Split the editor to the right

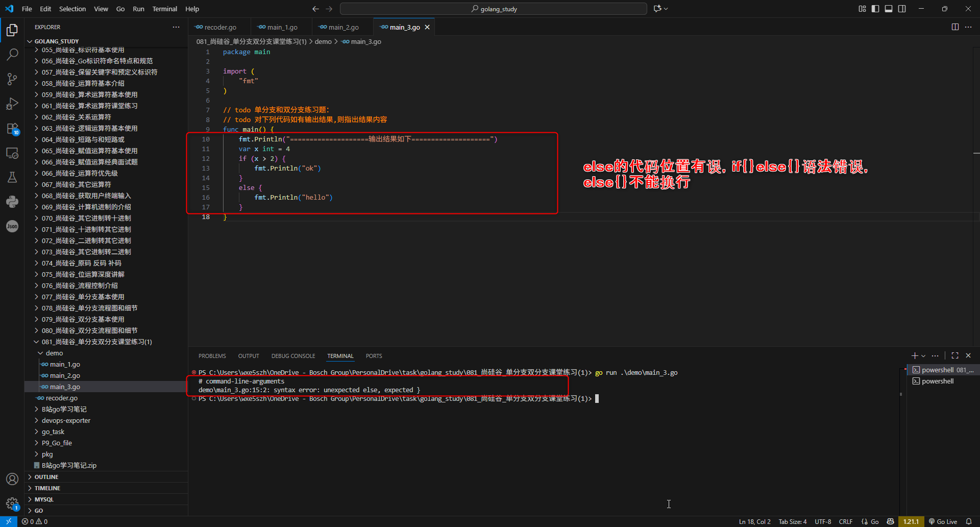pyautogui.click(x=955, y=27)
